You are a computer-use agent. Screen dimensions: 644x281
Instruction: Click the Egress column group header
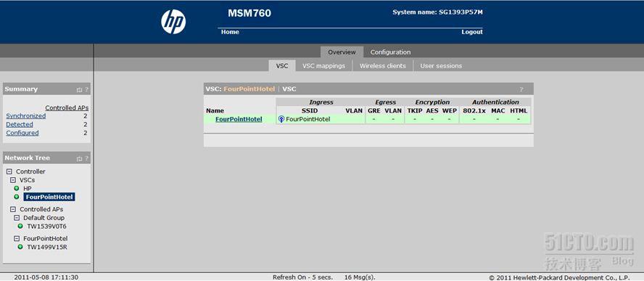click(x=385, y=102)
